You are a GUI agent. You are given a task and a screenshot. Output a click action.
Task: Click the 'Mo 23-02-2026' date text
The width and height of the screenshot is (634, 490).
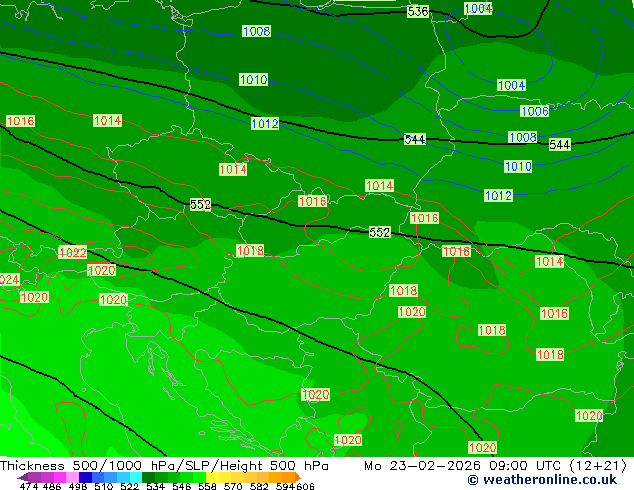click(423, 466)
